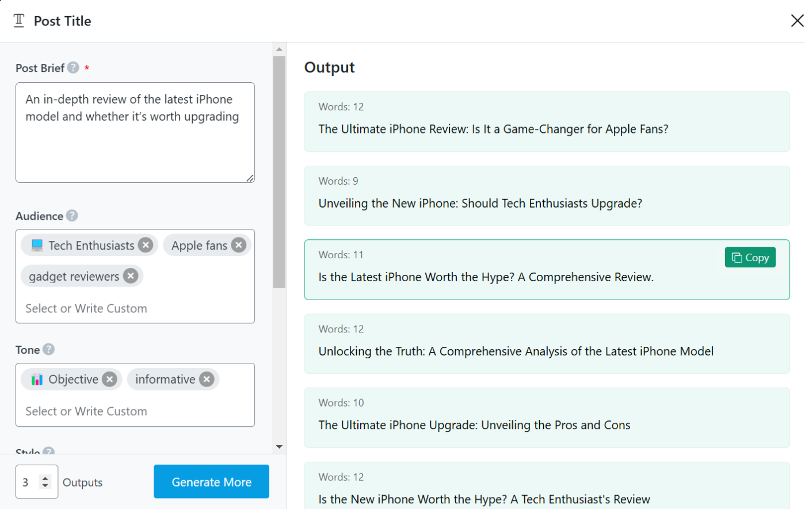Viewport: 805px width, 532px height.
Task: Click the Objective tag label
Action: [x=73, y=380]
